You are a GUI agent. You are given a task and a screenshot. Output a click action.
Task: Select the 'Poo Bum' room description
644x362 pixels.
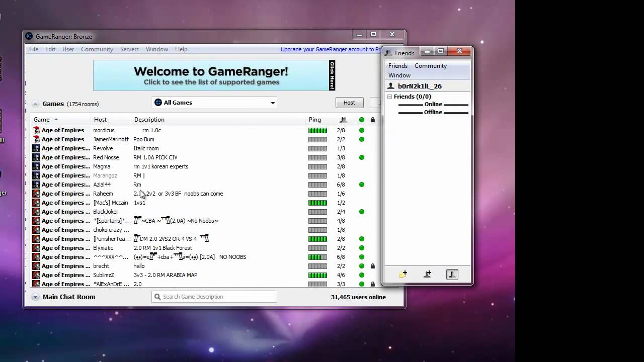tap(144, 139)
